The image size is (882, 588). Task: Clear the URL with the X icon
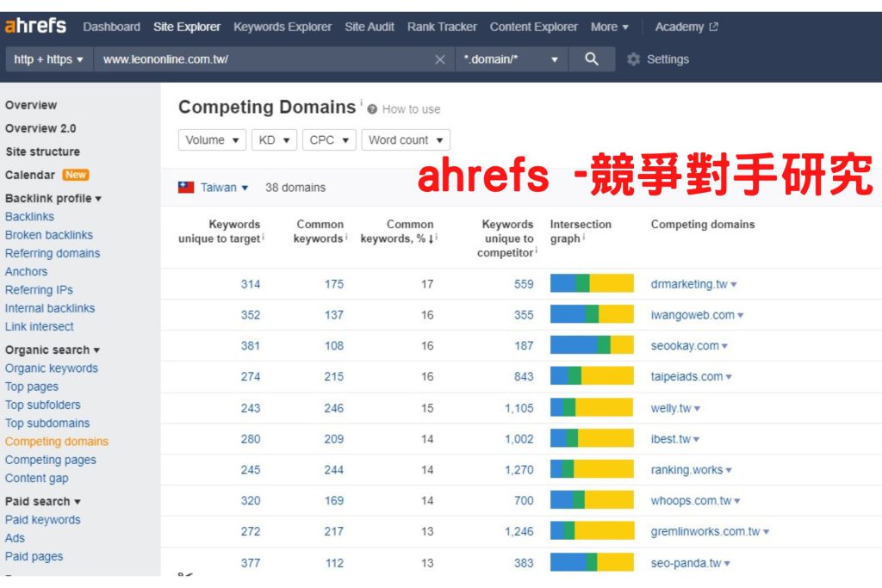tap(440, 59)
